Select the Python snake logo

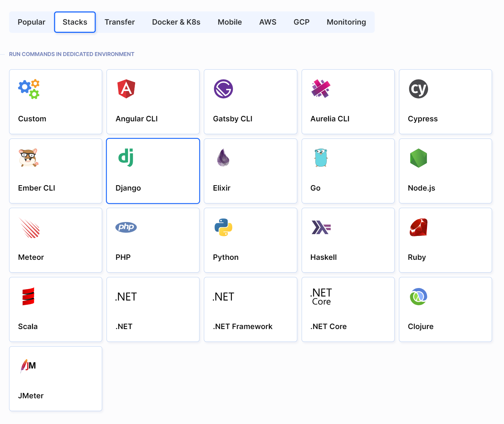coord(223,227)
